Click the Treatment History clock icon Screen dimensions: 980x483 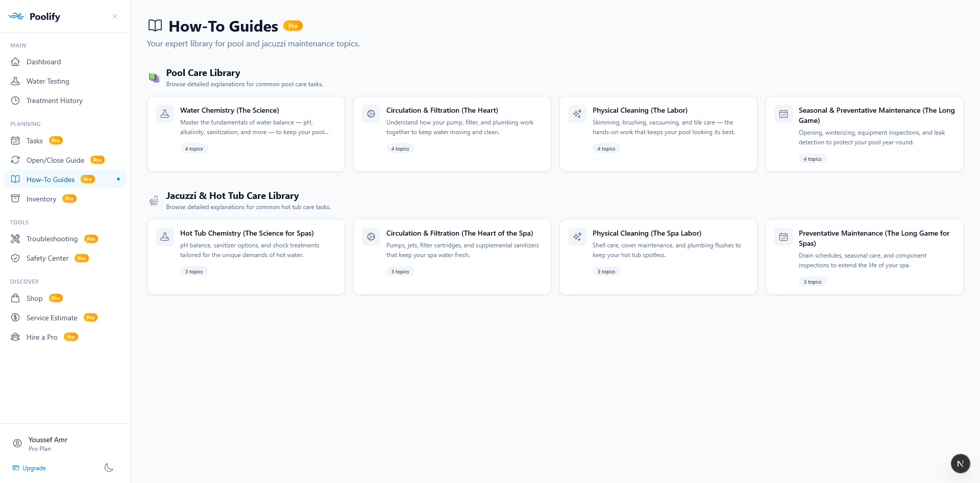15,100
